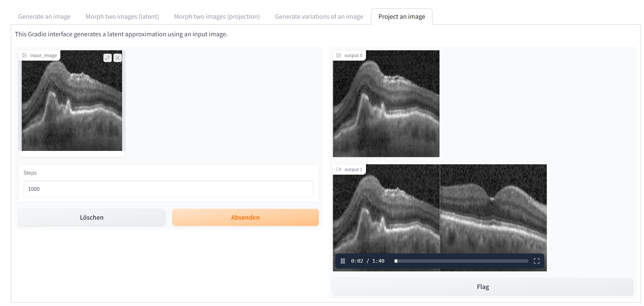644x306 pixels.
Task: Click the output 0 image label icon
Action: 339,55
